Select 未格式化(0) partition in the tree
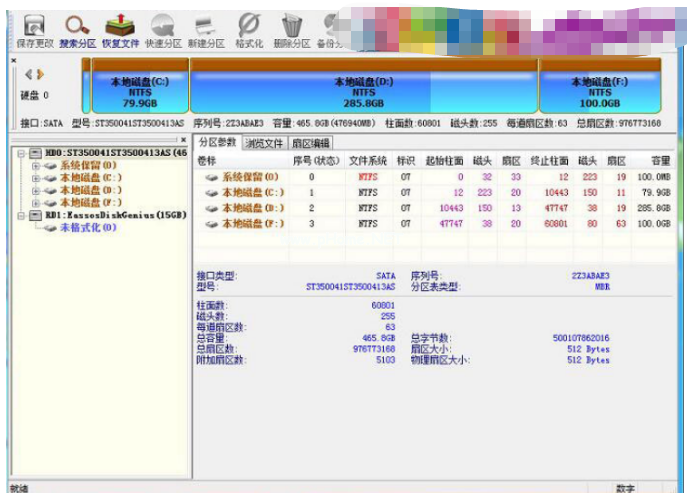Screen dimensions: 692x496 (x=89, y=227)
